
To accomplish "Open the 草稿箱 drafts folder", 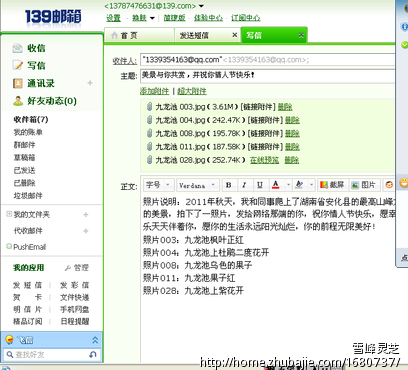I will point(24,157).
